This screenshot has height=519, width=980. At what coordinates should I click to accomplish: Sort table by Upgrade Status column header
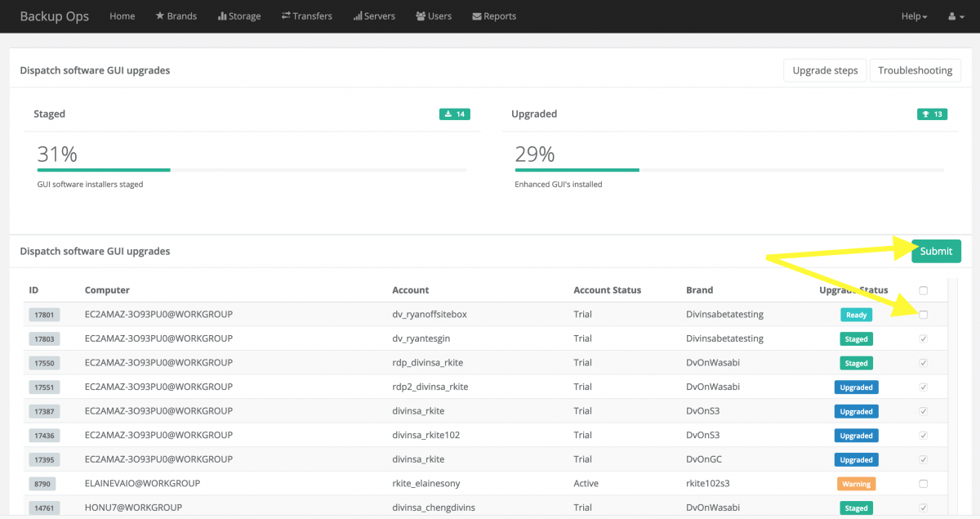[x=853, y=290]
